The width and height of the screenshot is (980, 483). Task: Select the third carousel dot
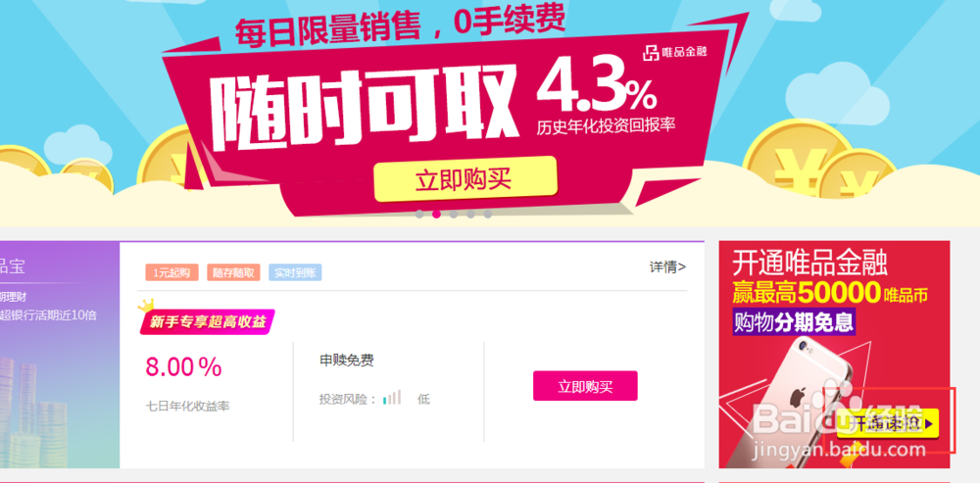pos(454,214)
